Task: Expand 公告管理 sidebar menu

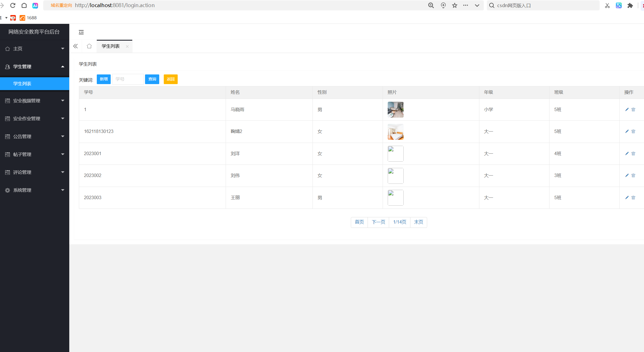Action: 35,136
